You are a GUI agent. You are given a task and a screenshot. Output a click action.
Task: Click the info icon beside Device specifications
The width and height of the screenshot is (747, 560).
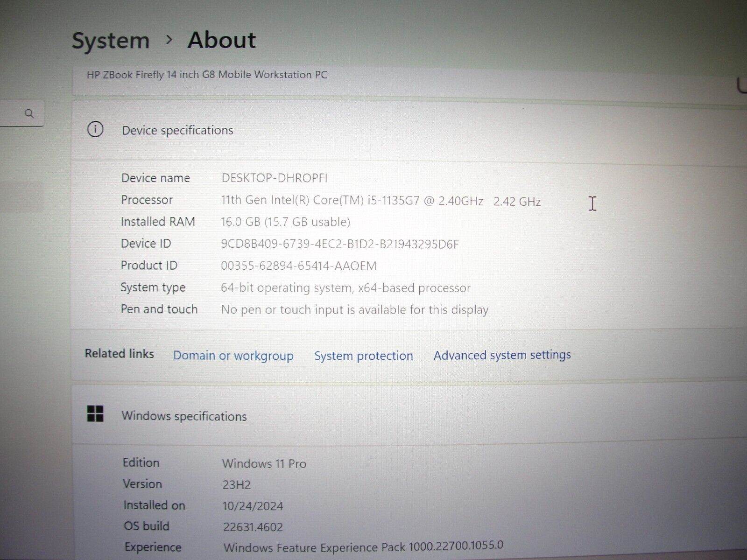pos(96,130)
